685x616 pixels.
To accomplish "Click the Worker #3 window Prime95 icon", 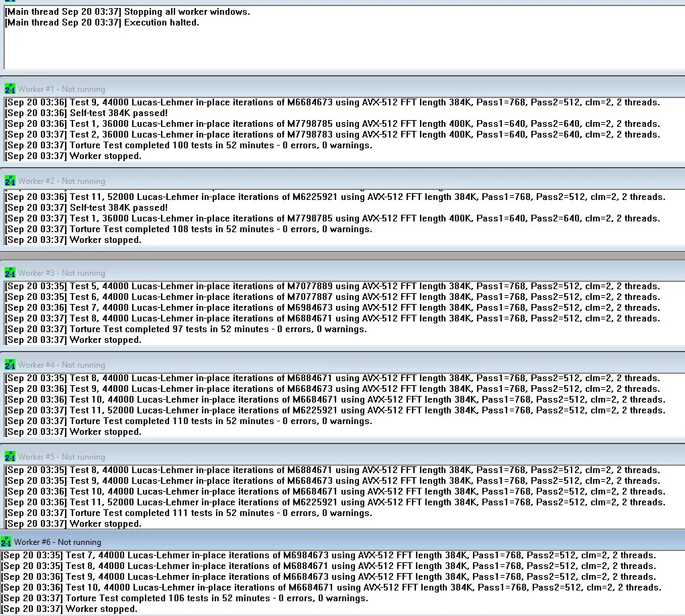I will [9, 272].
